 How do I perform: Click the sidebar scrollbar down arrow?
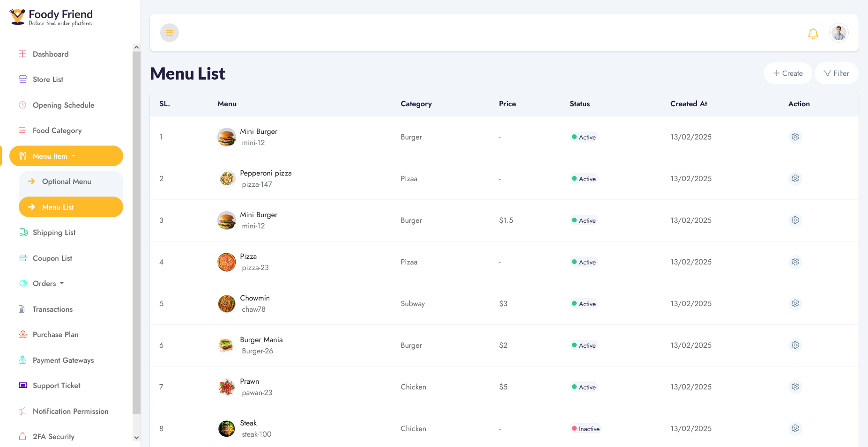(x=136, y=438)
